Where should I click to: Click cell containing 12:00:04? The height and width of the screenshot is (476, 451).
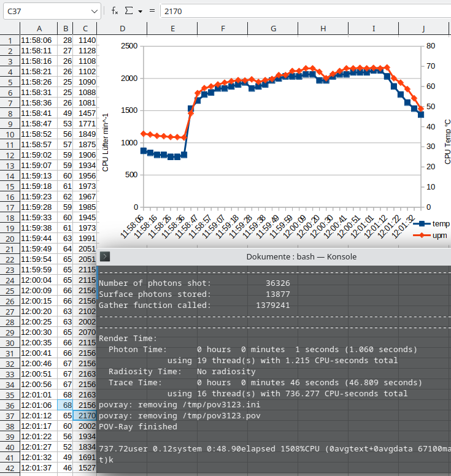39,280
